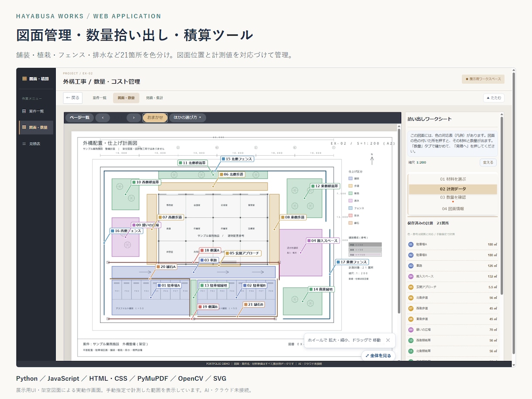This screenshot has width=532, height=399.
Task: Go to the next page with the right chevron
Action: (x=134, y=117)
